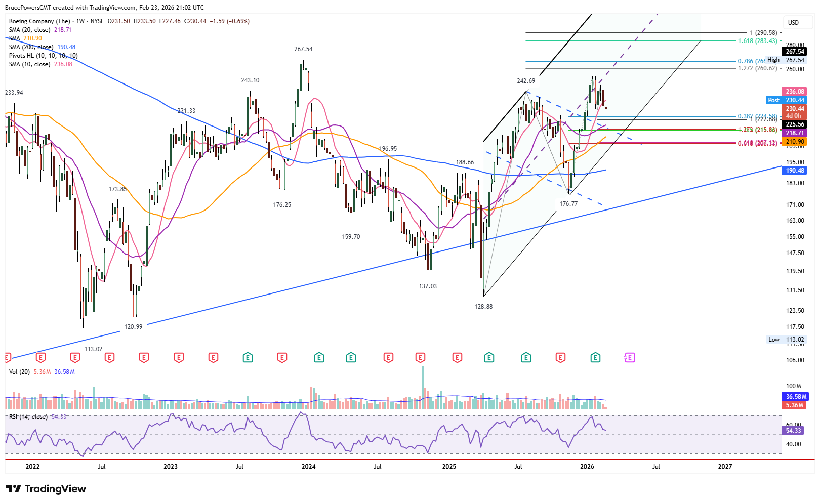Click the 2024 time axis label
Screen dimensions: 820x504
tap(308, 467)
